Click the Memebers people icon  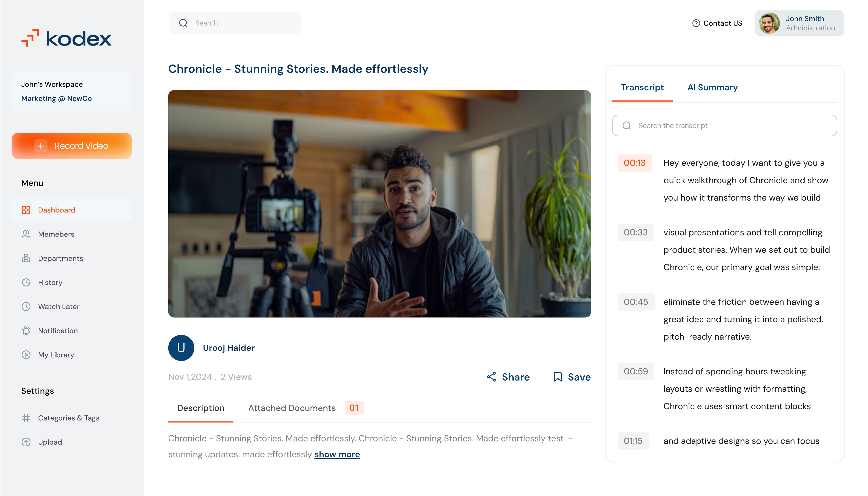(x=26, y=234)
